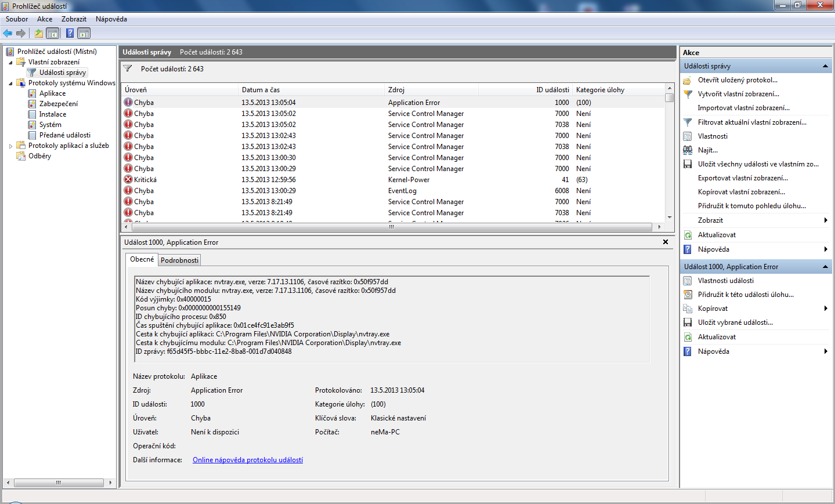Screen dimensions: 835x504
Task: Sort by the 'Zdroj' column header
Action: (432, 90)
